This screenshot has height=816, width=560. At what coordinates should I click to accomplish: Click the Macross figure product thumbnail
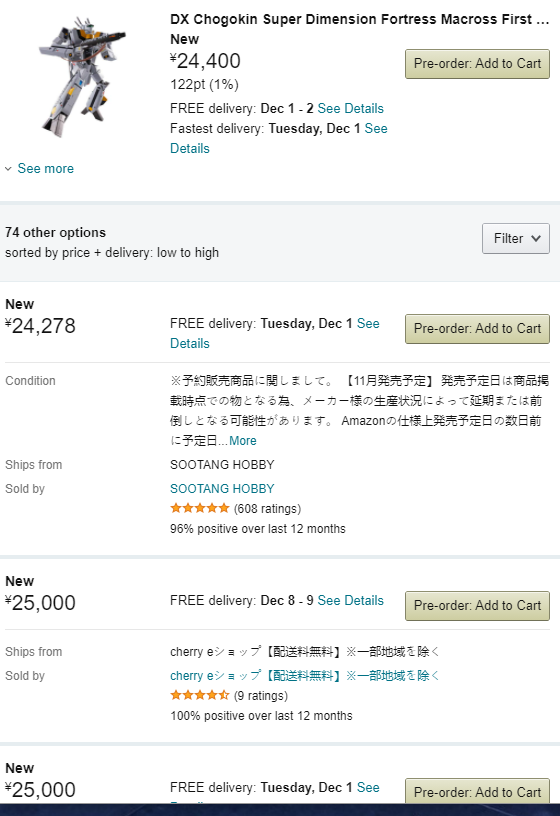coord(83,76)
